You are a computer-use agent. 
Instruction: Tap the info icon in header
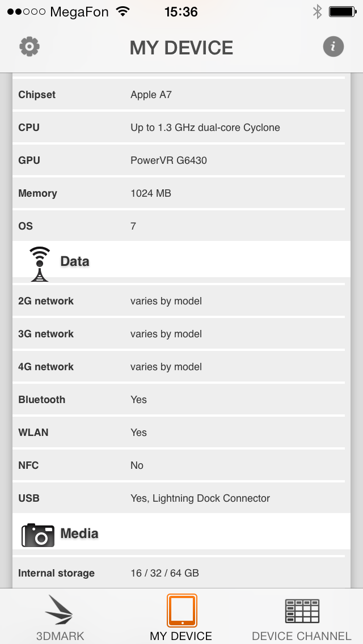pos(333,46)
